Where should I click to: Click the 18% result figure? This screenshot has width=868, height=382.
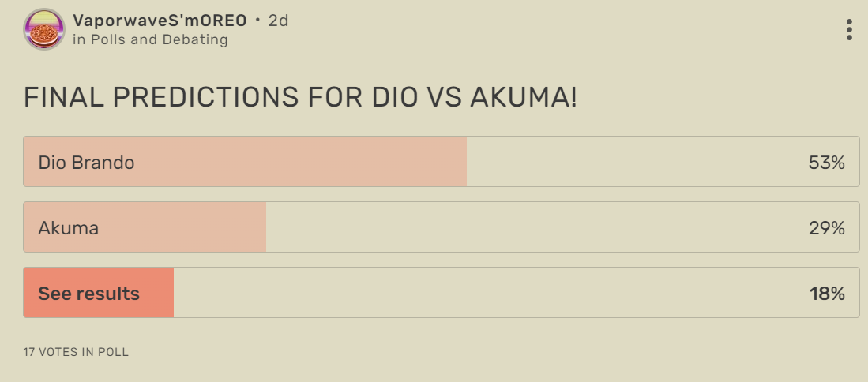826,294
